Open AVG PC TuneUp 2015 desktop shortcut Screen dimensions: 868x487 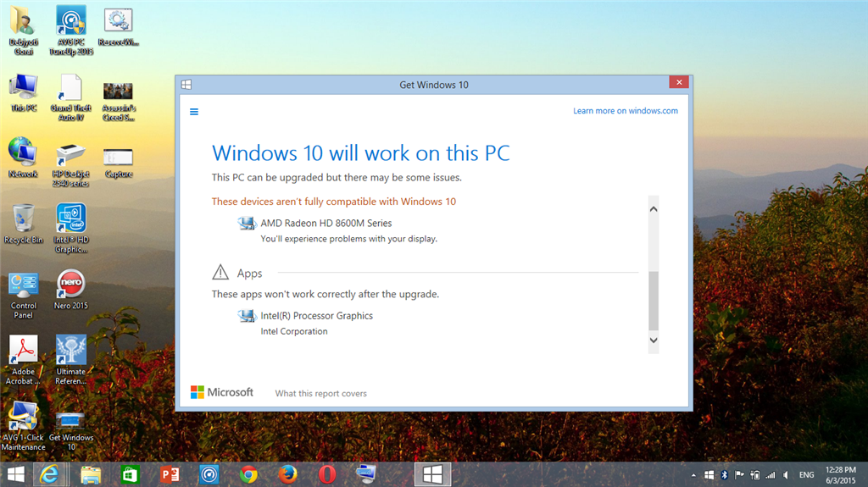pyautogui.click(x=71, y=31)
